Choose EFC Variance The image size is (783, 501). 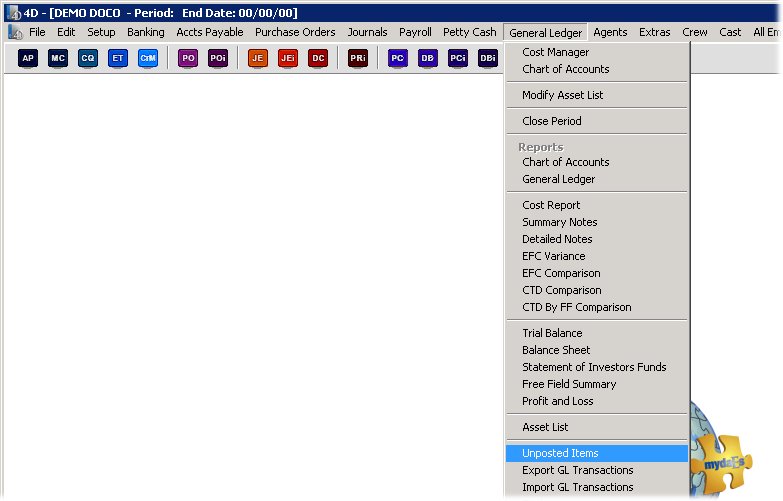tap(597, 256)
